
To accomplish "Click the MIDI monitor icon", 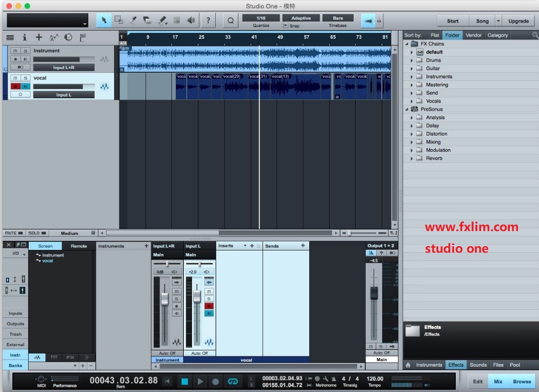I will [41, 379].
